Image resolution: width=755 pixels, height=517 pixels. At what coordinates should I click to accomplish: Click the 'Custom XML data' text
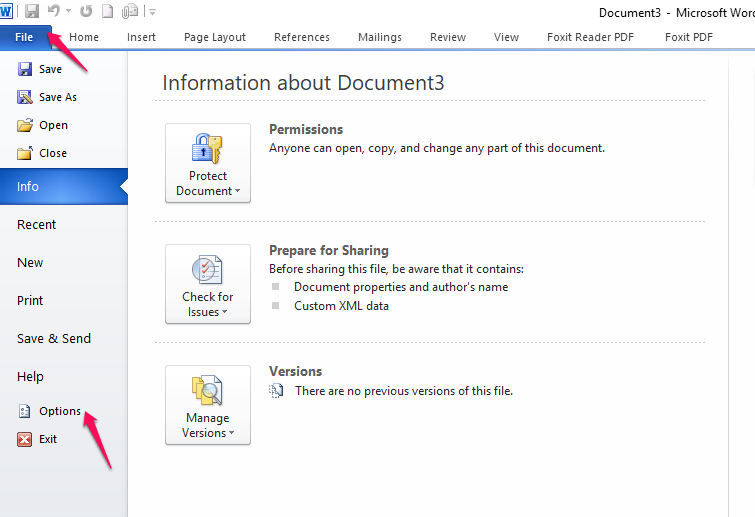tap(341, 306)
